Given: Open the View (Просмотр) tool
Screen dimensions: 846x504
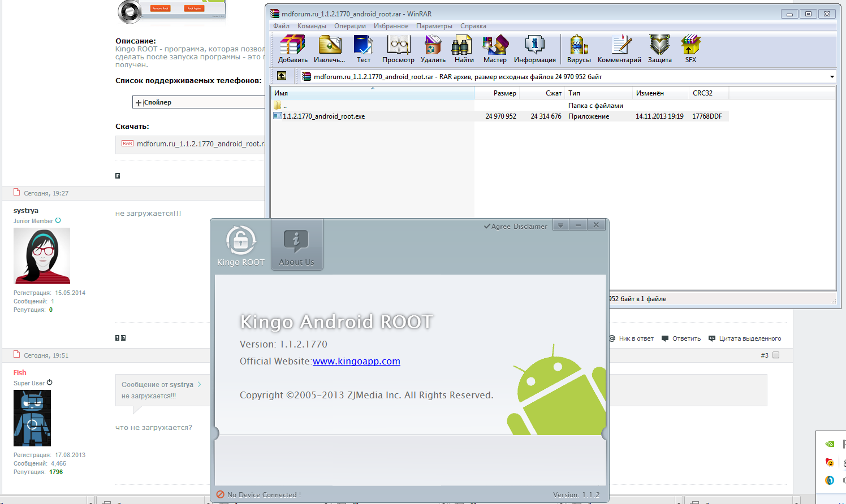Looking at the screenshot, I should click(398, 49).
